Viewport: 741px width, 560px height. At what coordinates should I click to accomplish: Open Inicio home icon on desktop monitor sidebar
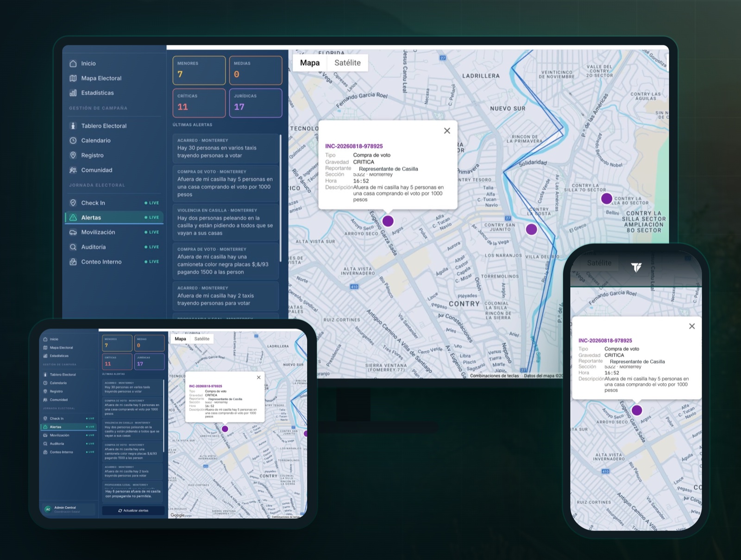pos(73,63)
